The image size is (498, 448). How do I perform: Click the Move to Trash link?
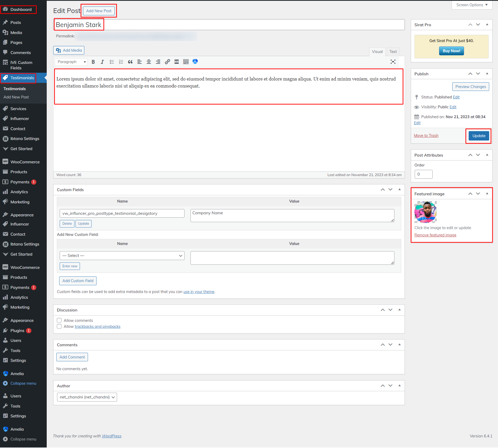click(426, 136)
